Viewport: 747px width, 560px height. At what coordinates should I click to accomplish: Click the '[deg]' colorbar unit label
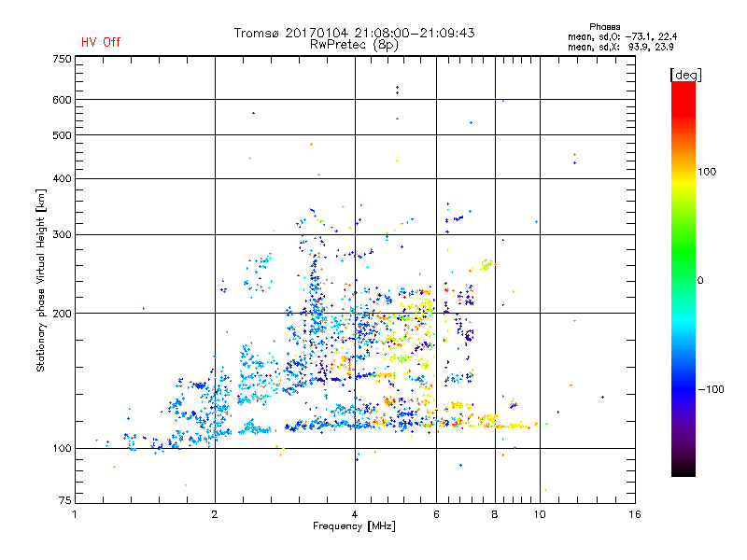(x=685, y=75)
